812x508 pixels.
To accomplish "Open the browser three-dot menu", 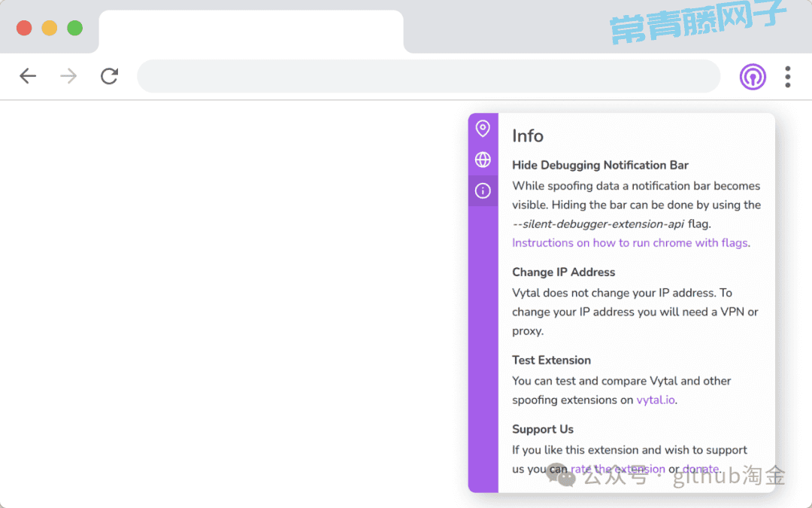I will [788, 77].
